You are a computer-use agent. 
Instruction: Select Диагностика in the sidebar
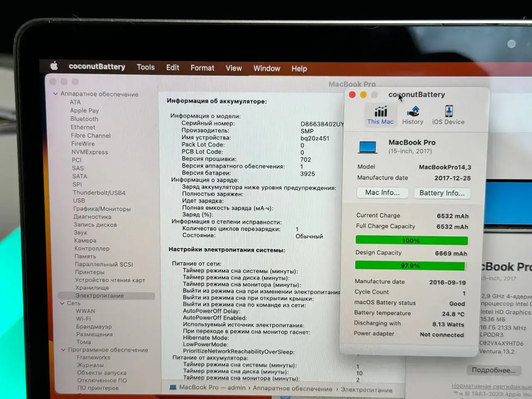pyautogui.click(x=92, y=217)
